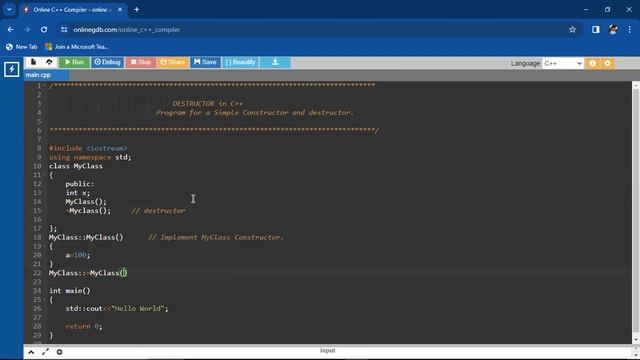
Task: Open a new browser tab with plus
Action: [x=137, y=9]
